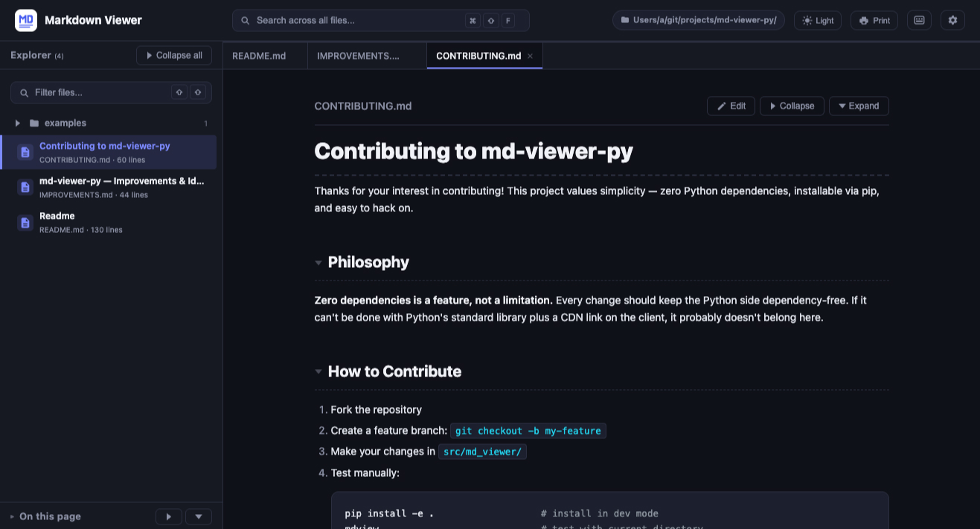This screenshot has height=529, width=980.
Task: Click the document icon beside Contributing to md-viewer-py
Action: [25, 152]
